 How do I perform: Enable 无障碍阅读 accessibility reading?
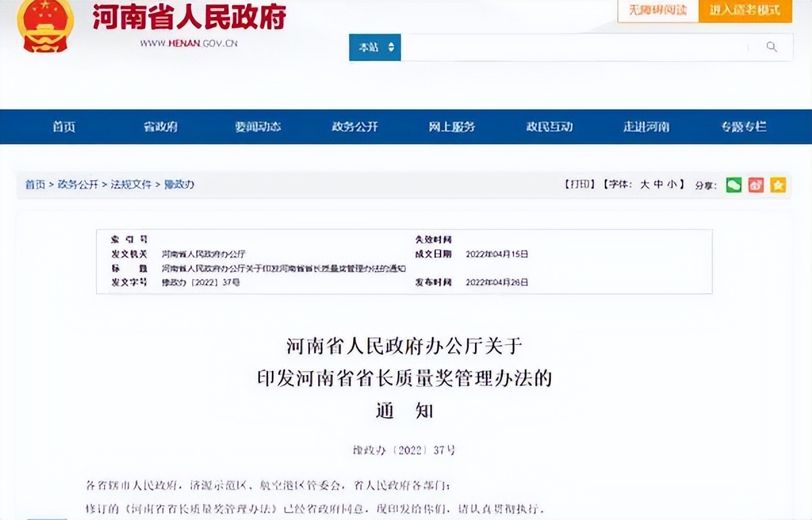tap(656, 11)
